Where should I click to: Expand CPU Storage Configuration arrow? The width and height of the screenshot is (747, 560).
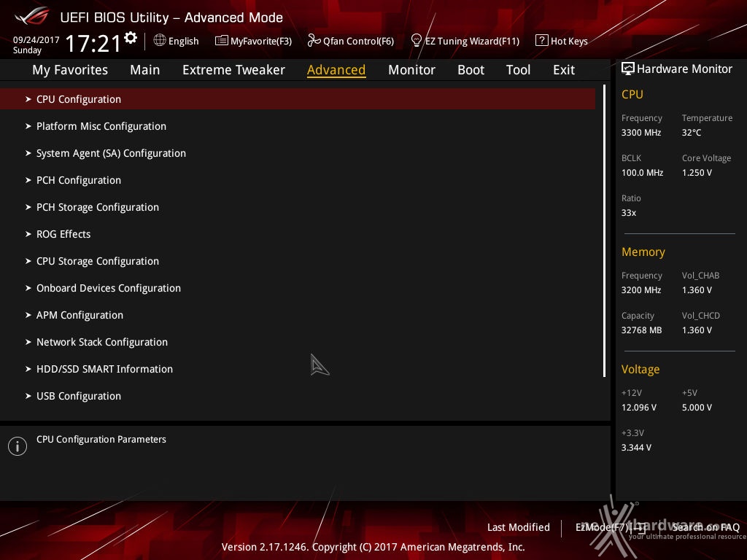(x=28, y=261)
